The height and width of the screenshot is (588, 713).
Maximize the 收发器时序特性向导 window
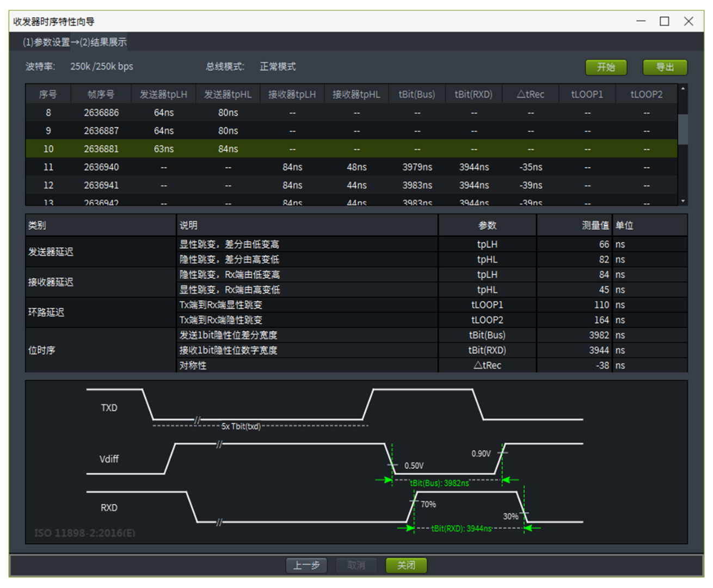pyautogui.click(x=664, y=21)
